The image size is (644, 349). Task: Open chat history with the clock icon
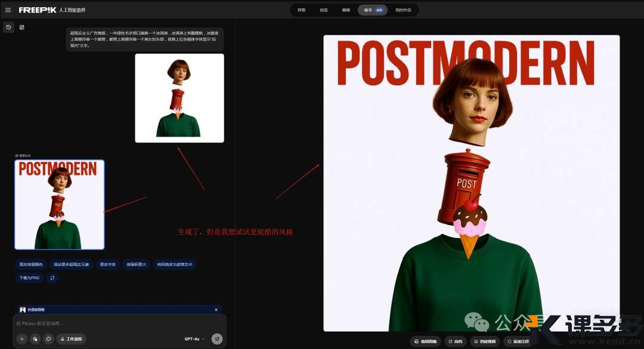8,27
